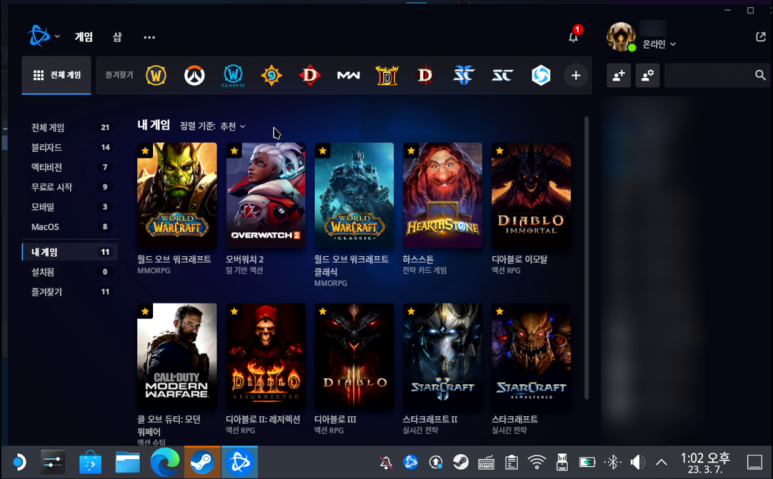Expand hidden system tray icons arrow
Image resolution: width=773 pixels, height=479 pixels.
(661, 462)
